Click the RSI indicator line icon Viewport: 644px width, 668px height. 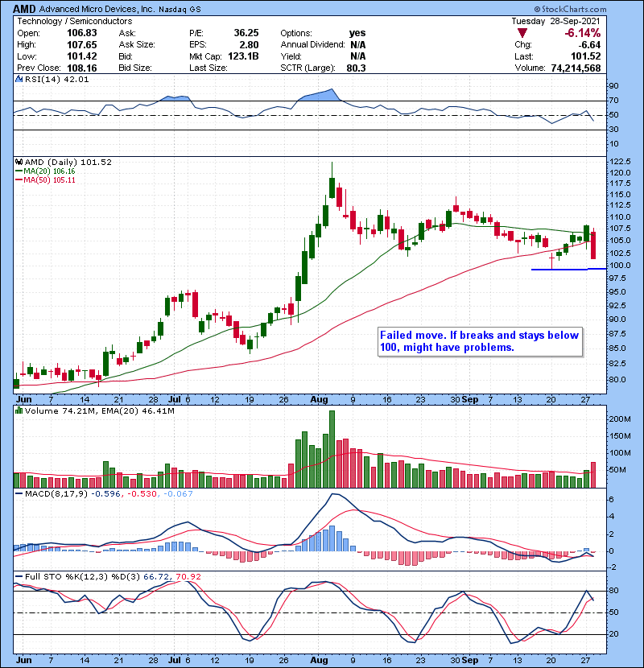pyautogui.click(x=19, y=79)
